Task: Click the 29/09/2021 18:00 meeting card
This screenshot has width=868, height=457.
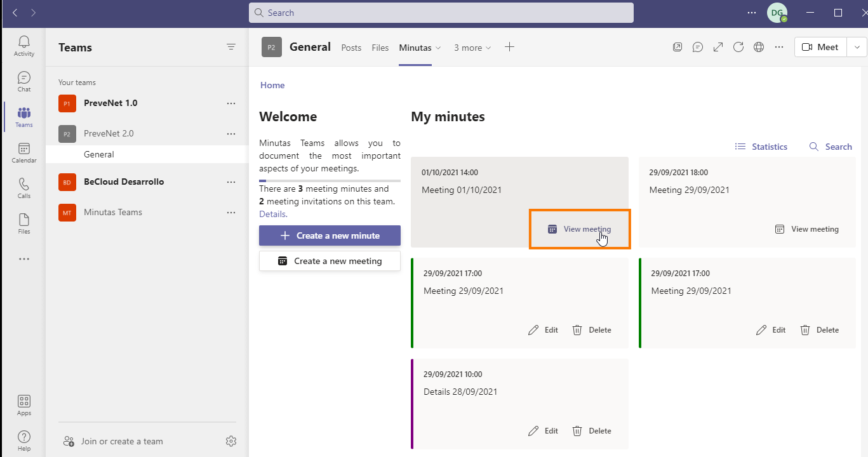Action: point(747,202)
